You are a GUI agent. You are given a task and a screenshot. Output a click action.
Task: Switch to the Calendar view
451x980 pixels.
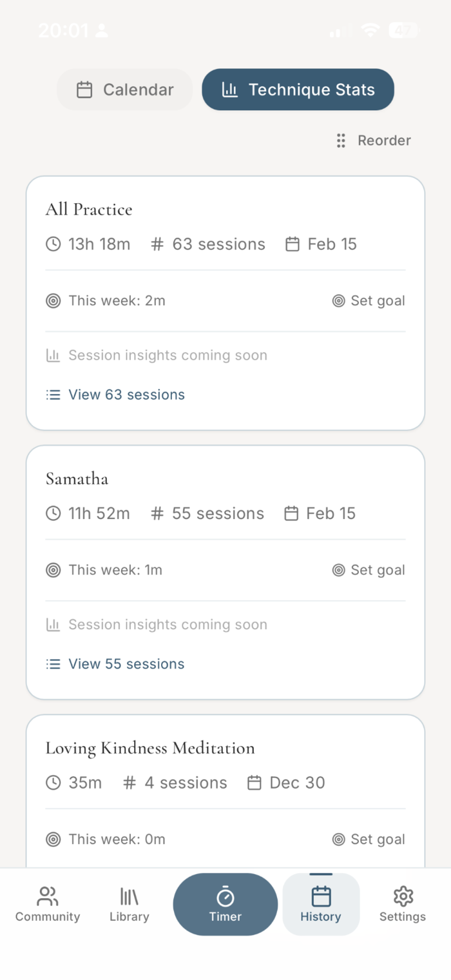pos(125,90)
